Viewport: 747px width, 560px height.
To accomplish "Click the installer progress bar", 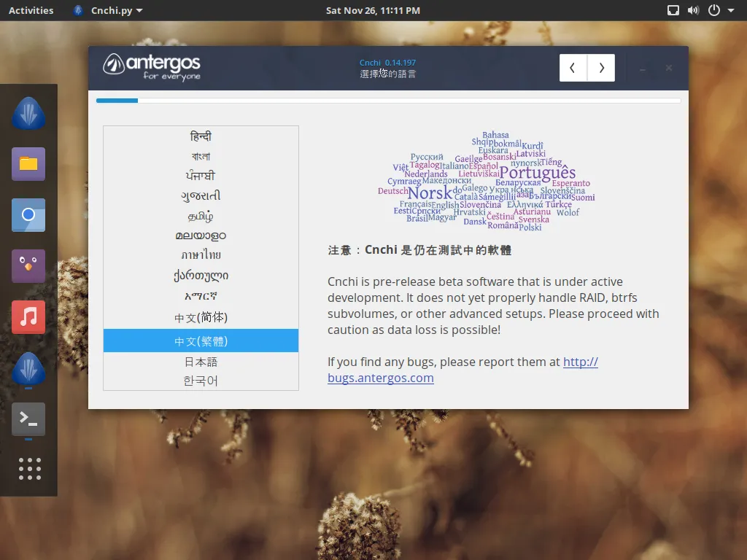I will (x=388, y=101).
